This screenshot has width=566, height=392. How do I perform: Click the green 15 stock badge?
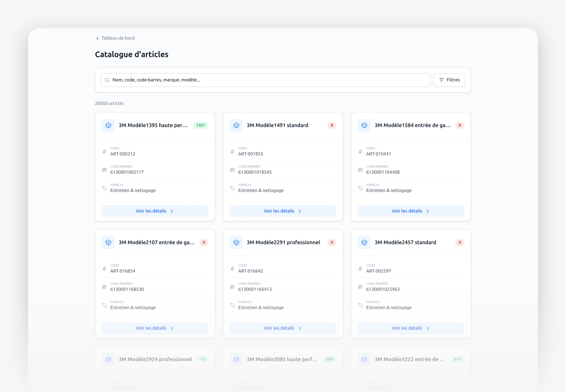point(203,360)
